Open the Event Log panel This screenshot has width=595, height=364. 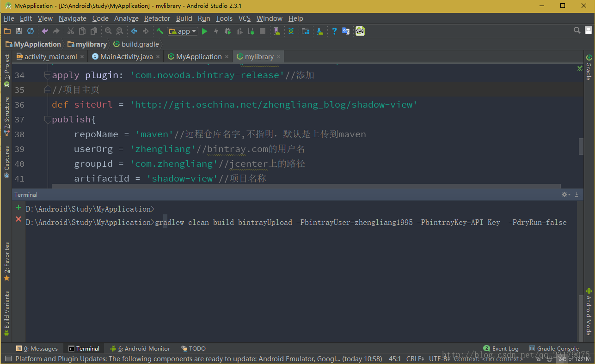tap(501, 348)
